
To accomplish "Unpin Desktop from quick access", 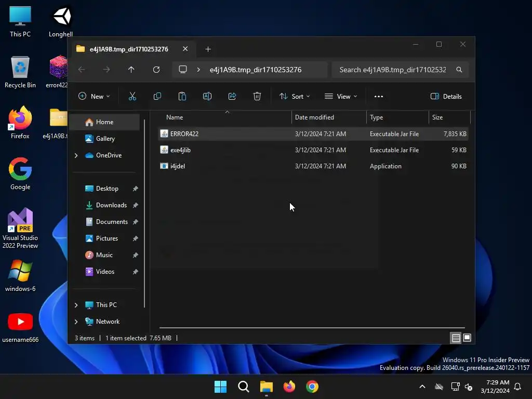I will (136, 189).
